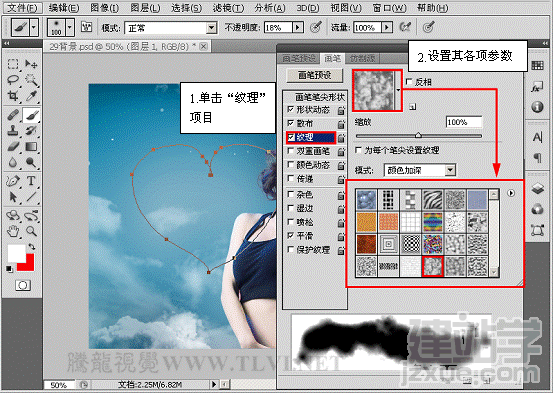The image size is (553, 393).
Task: Click the 画笔预设 button
Action: pos(315,75)
